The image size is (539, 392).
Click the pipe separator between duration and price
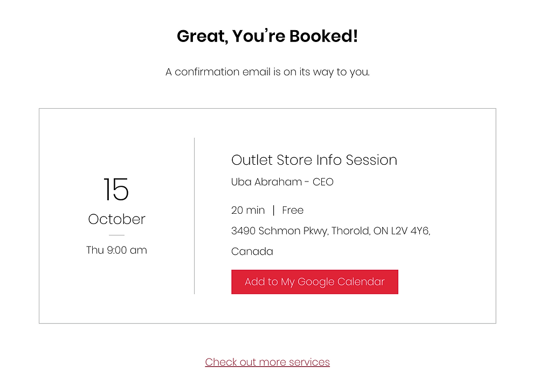(x=273, y=210)
